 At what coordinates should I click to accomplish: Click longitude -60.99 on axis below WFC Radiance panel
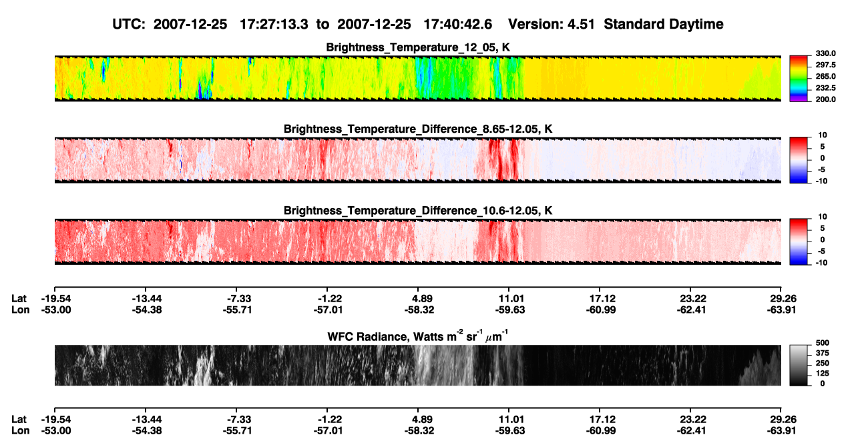600,430
